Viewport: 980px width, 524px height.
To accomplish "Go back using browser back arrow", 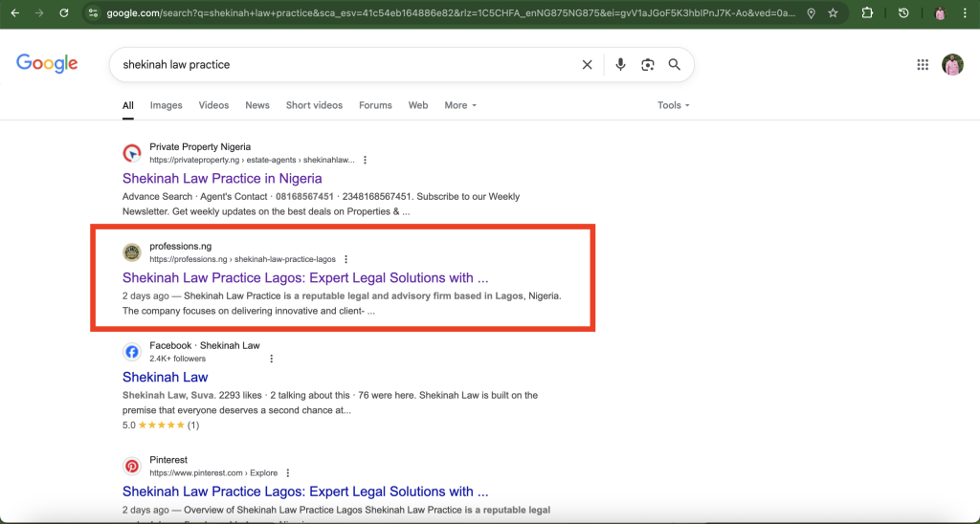I will (15, 13).
